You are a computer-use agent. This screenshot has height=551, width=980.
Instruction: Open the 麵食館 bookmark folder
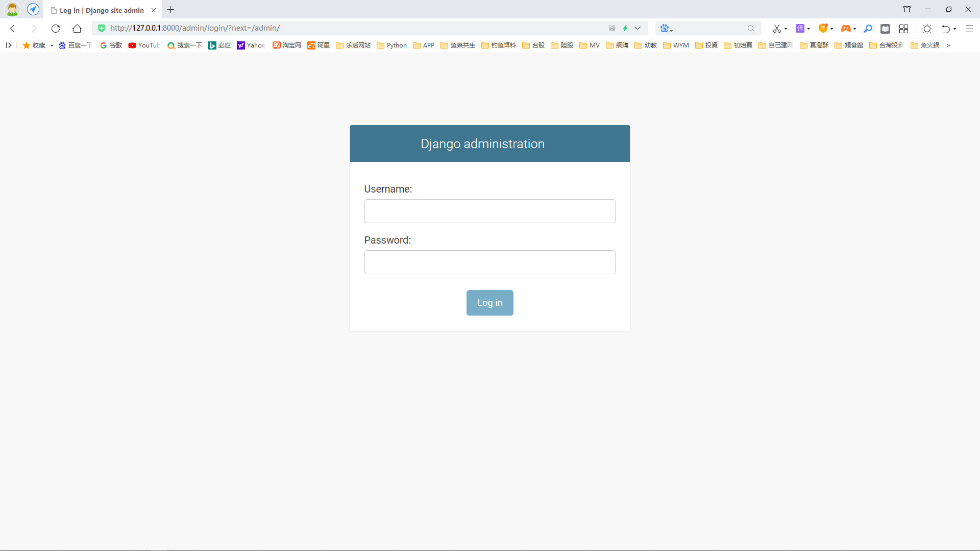(849, 45)
